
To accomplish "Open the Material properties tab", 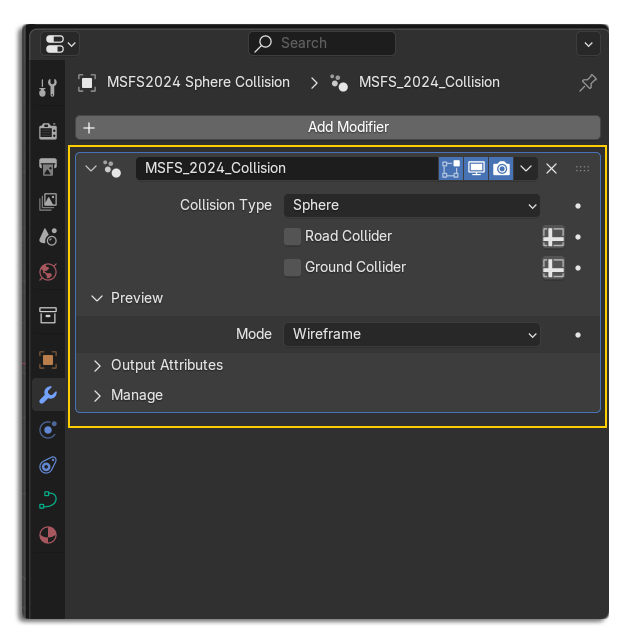I will tap(48, 535).
